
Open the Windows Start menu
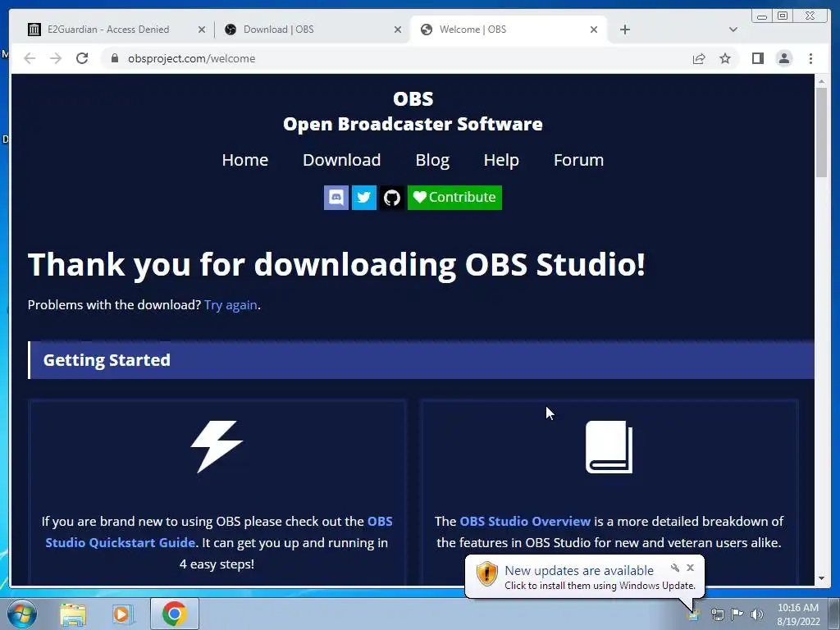point(21,614)
